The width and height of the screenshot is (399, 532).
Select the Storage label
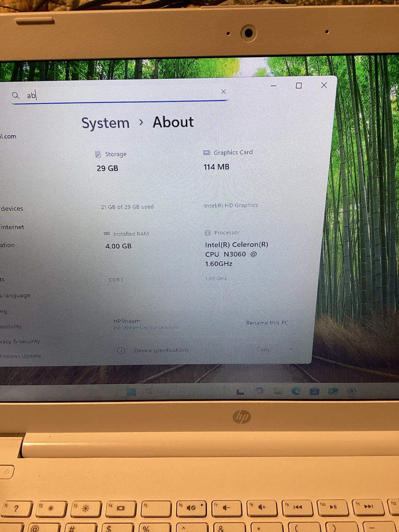click(116, 154)
